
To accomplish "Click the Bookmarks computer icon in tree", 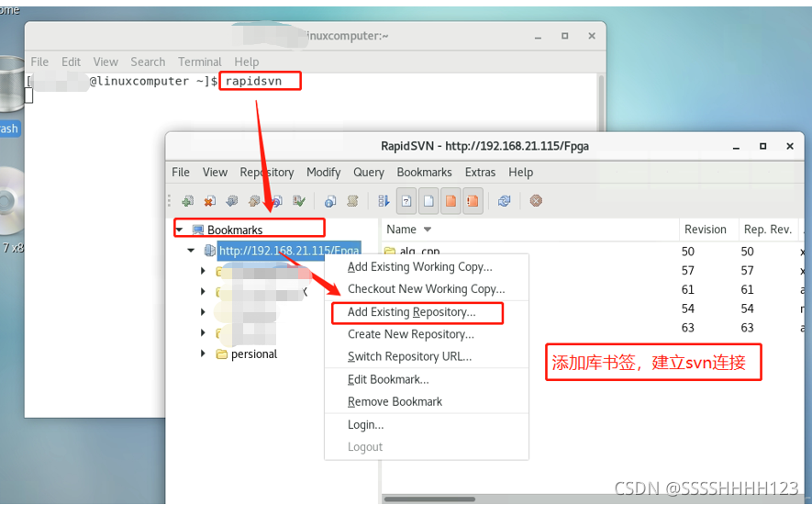I will point(198,230).
